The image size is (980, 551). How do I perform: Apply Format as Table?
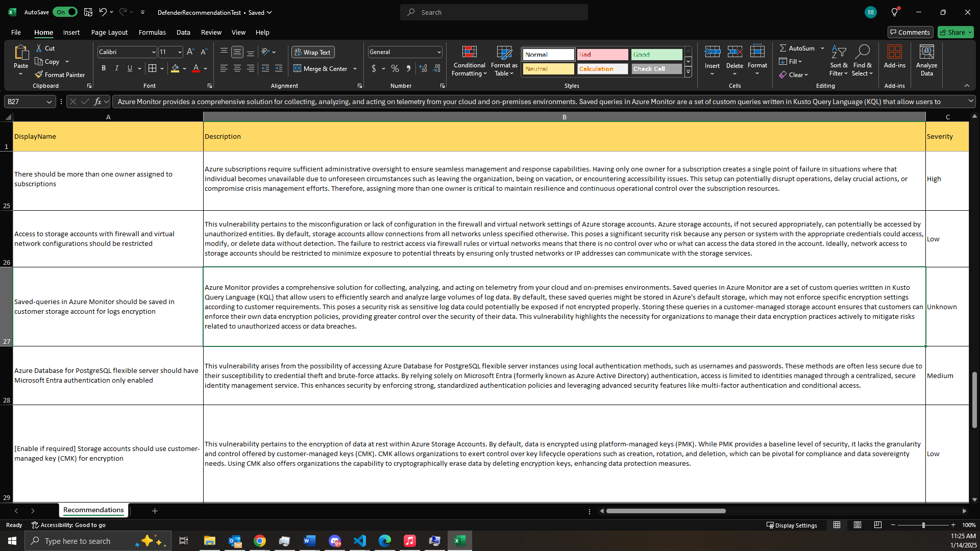coord(503,61)
